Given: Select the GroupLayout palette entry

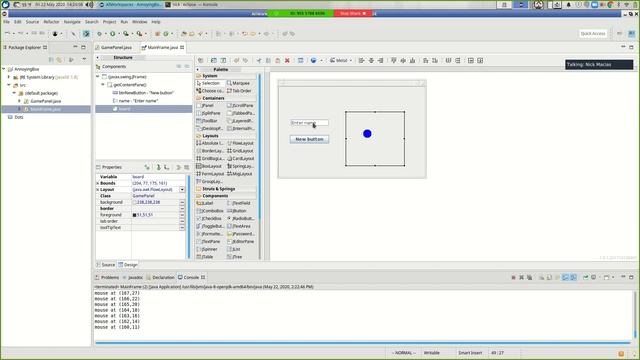Looking at the screenshot, I should (x=209, y=181).
